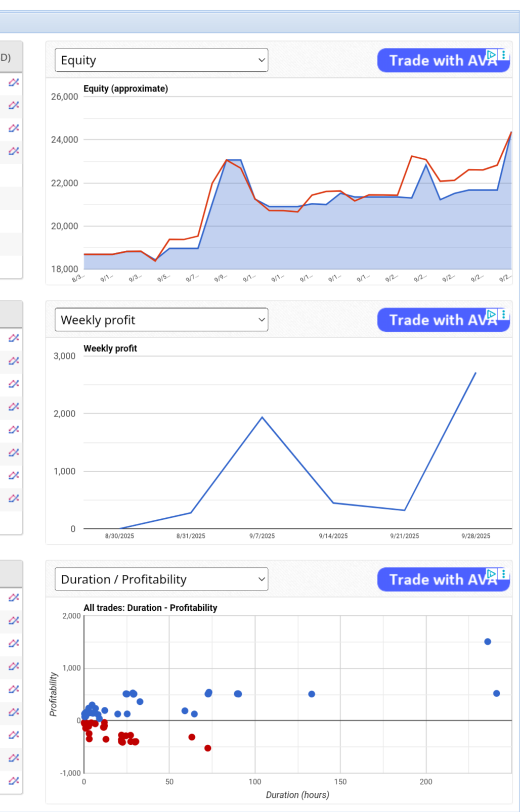Viewport: 520px width, 812px height.
Task: Open three-dot ad options in Weekly profit panel
Action: coord(504,314)
